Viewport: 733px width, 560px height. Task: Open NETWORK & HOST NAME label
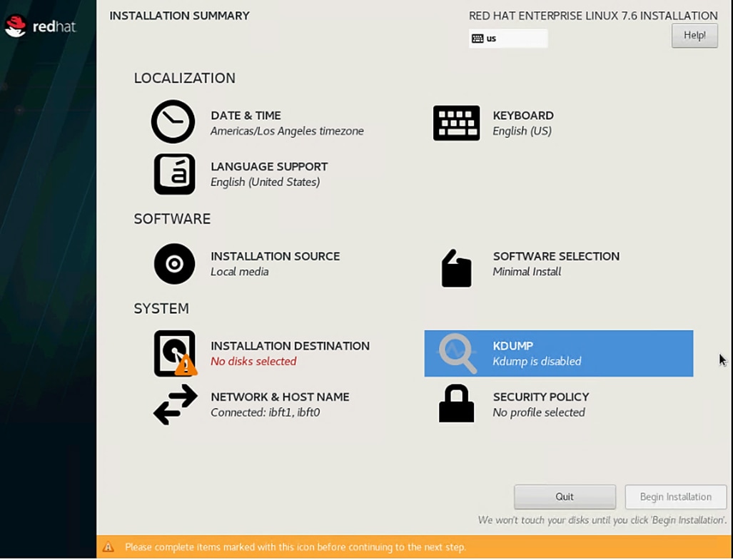pos(280,397)
